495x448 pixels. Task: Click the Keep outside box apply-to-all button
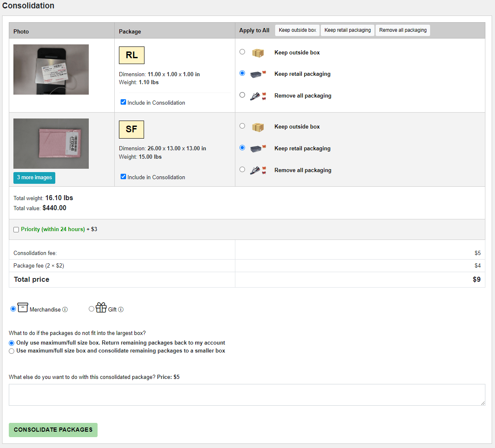tap(297, 30)
